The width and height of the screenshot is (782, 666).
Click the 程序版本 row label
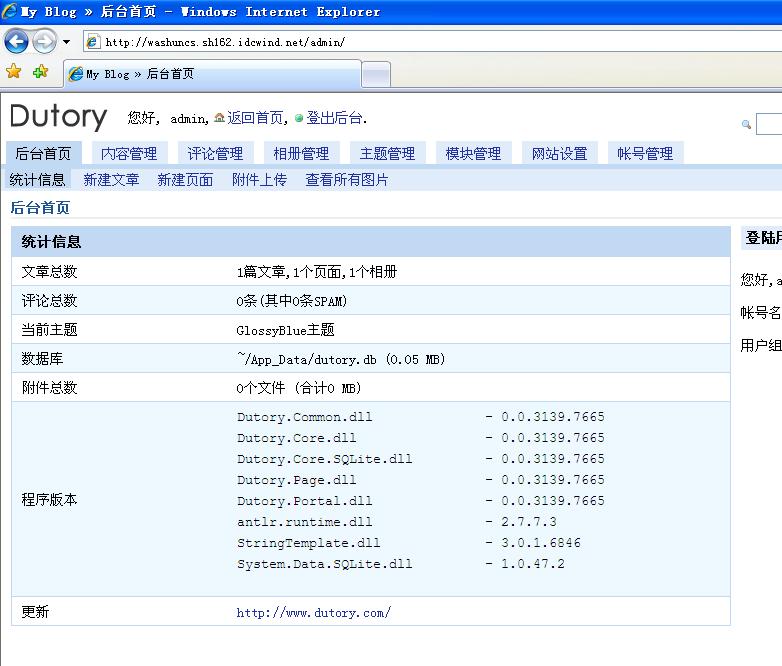tap(49, 499)
